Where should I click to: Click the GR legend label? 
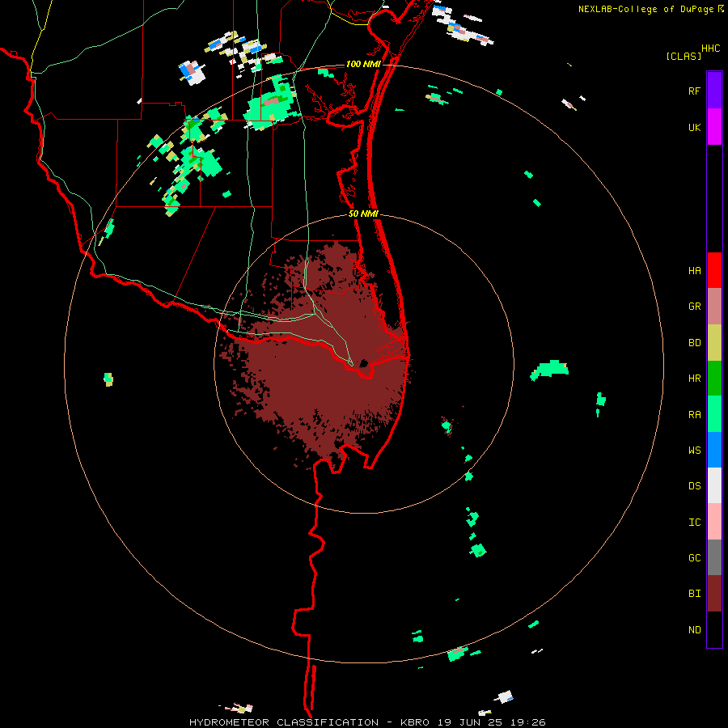[694, 307]
